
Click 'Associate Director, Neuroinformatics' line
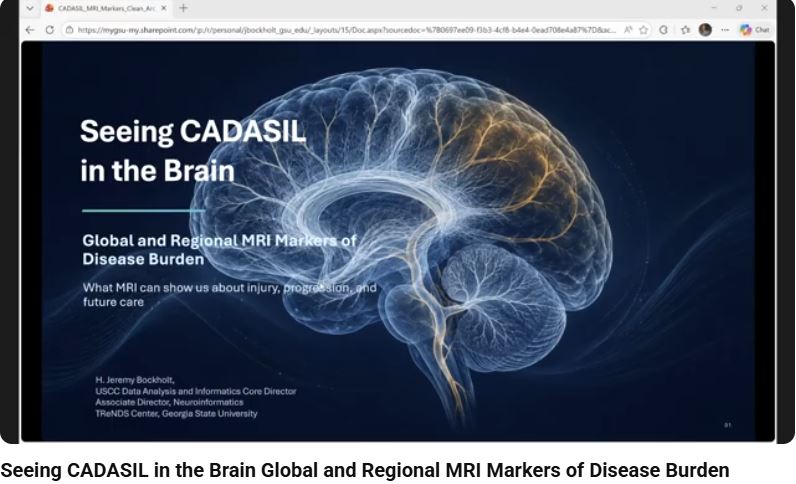[x=169, y=402]
